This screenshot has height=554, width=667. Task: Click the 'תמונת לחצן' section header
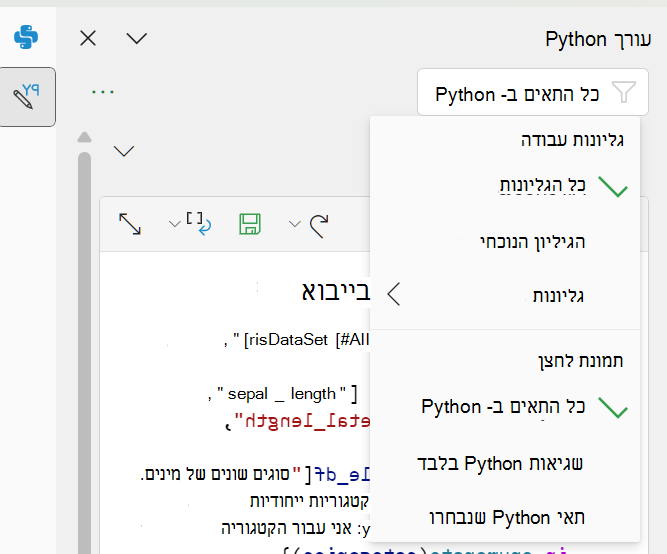[581, 361]
